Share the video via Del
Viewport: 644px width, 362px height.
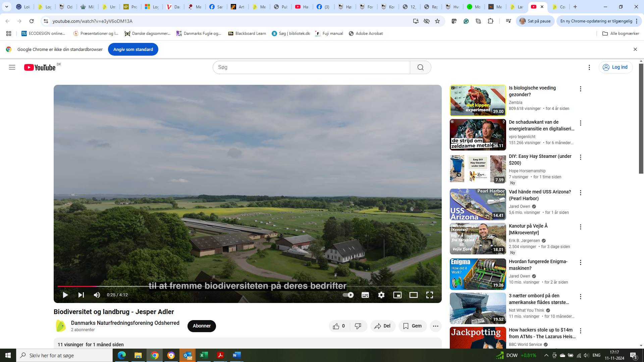coord(383,326)
